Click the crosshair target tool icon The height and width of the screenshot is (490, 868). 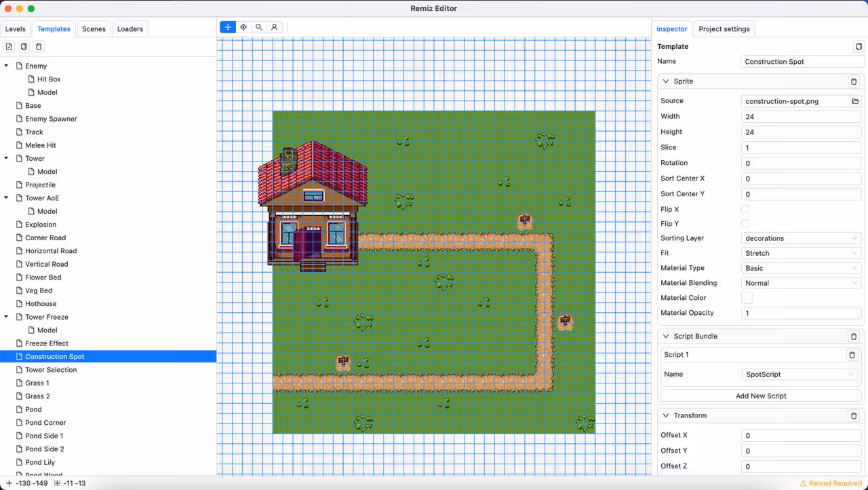pos(243,27)
